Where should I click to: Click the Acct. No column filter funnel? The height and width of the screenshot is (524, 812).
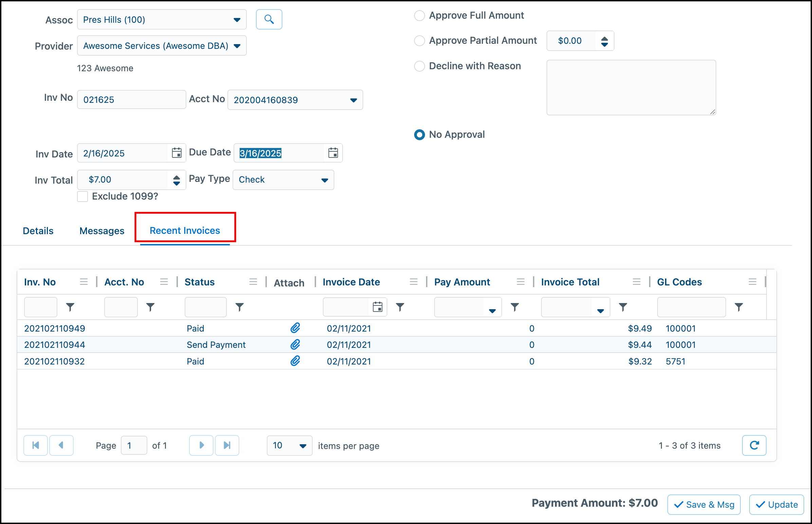coord(150,307)
